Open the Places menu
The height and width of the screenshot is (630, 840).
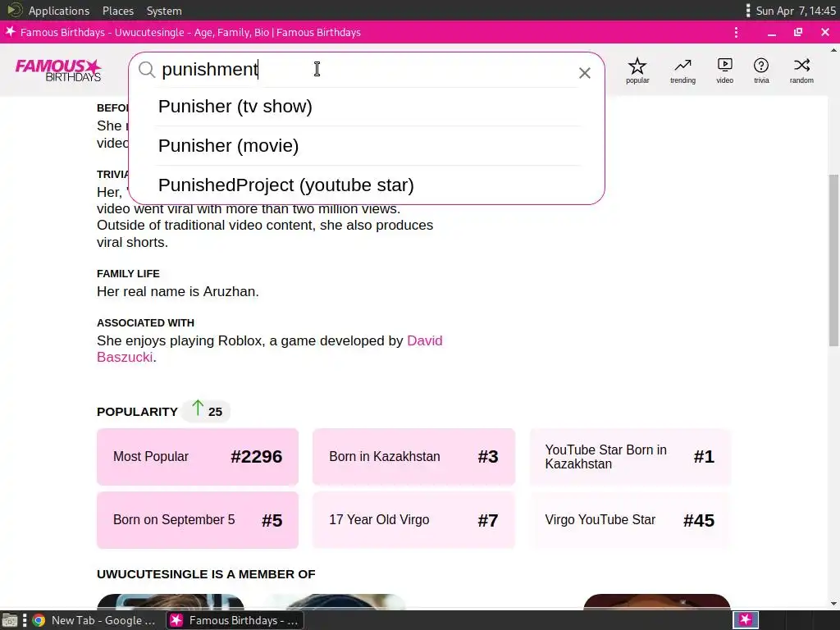(118, 11)
